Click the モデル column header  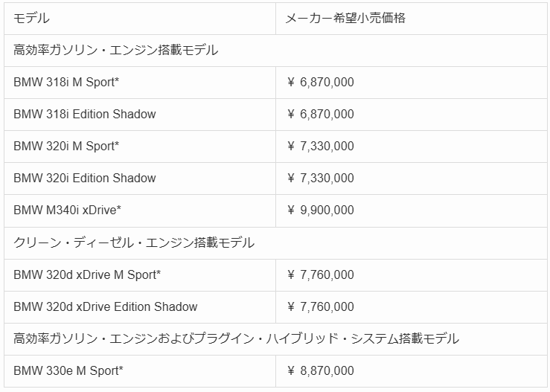[x=32, y=18]
